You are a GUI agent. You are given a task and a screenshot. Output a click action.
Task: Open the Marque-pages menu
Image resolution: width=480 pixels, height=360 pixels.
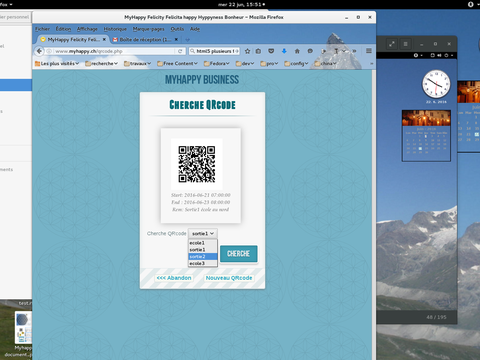click(148, 29)
